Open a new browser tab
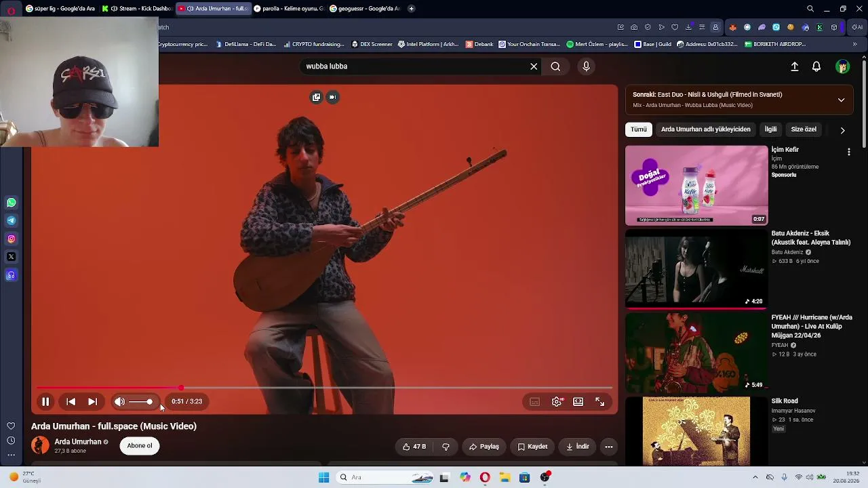Screen dimensions: 868x488 tap(411, 9)
